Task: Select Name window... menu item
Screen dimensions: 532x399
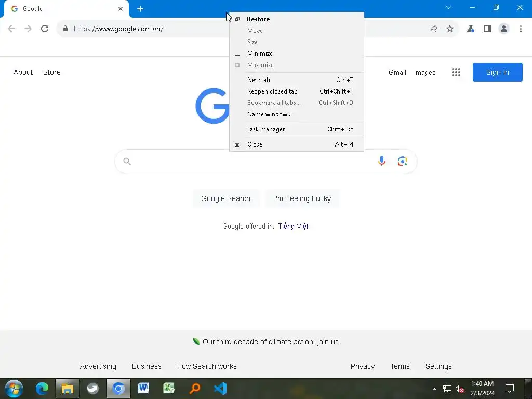Action: [x=297, y=114]
